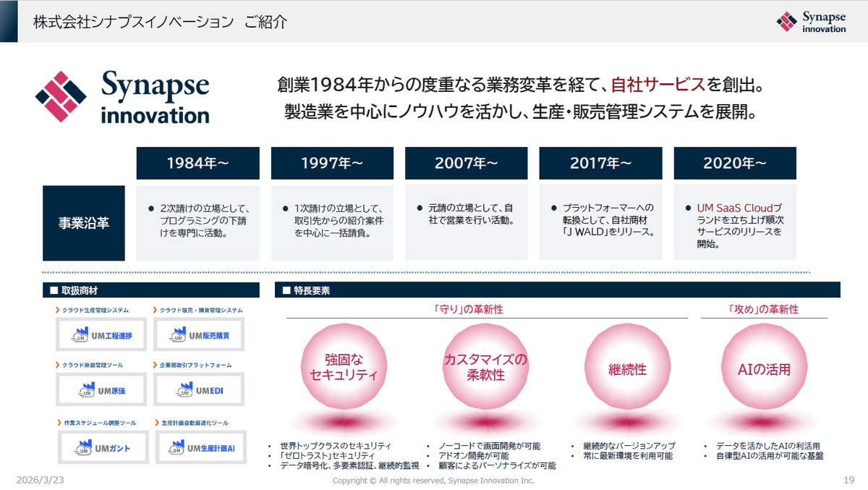The width and height of the screenshot is (868, 490).
Task: Click the 2020年～ timeline header
Action: click(735, 163)
